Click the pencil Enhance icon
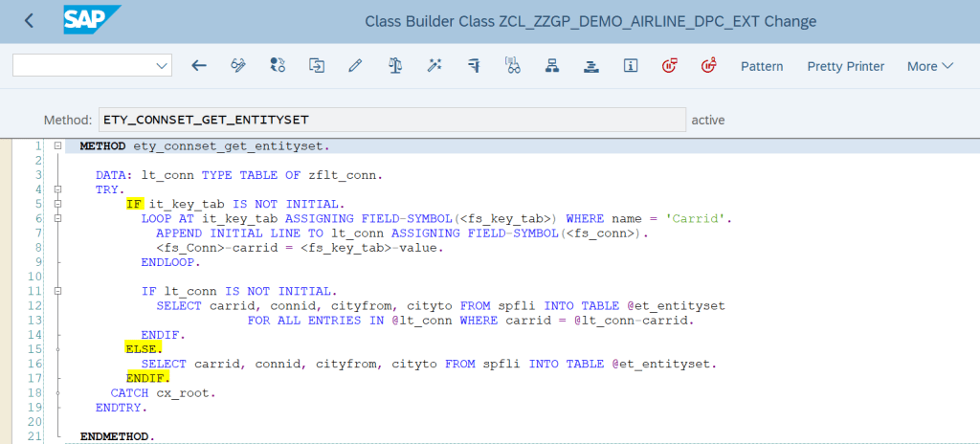The width and height of the screenshot is (980, 444). 356,66
